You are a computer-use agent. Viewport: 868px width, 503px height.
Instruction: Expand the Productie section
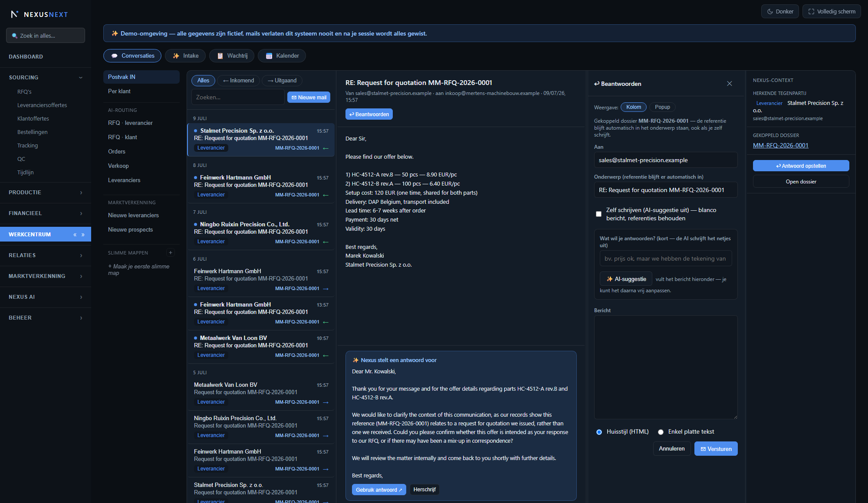point(46,193)
